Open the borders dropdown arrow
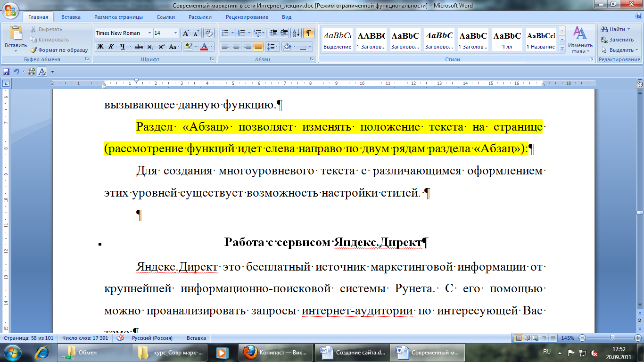Viewport: 644px width, 362px height. point(310,47)
